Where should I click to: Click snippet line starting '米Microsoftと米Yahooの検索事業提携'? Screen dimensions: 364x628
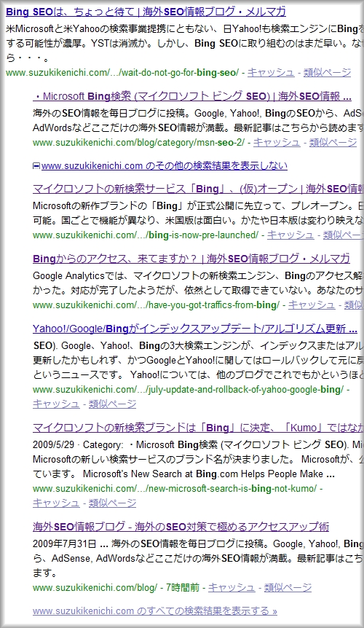coord(185,29)
